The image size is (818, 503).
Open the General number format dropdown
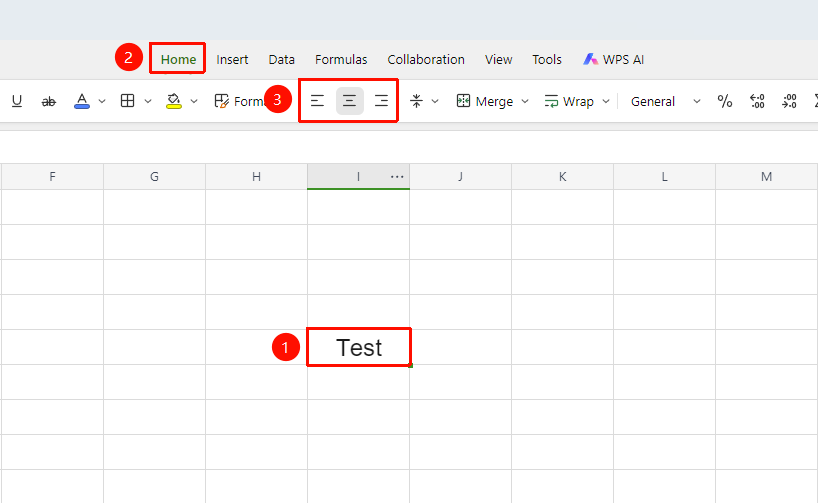pyautogui.click(x=665, y=101)
